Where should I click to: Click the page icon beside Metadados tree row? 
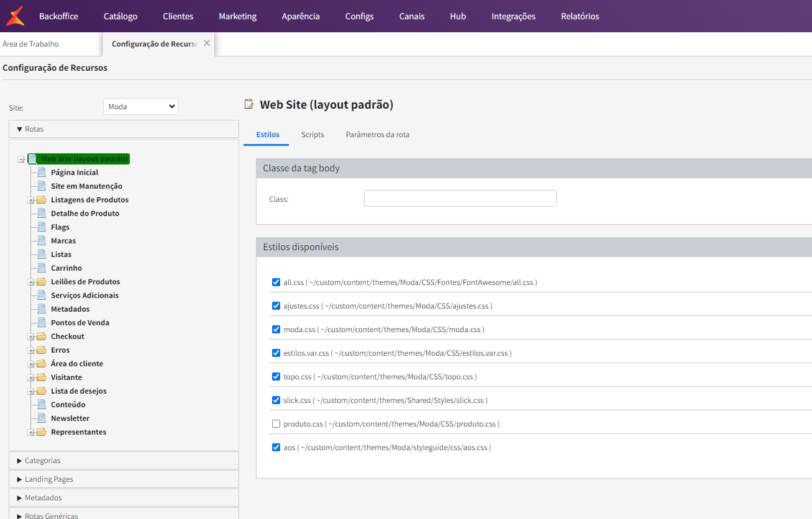point(42,309)
